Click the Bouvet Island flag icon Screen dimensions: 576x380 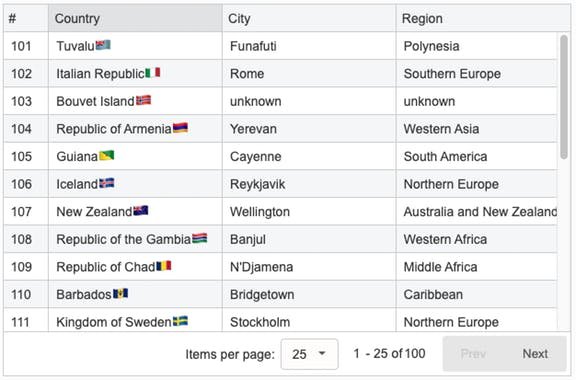[144, 100]
